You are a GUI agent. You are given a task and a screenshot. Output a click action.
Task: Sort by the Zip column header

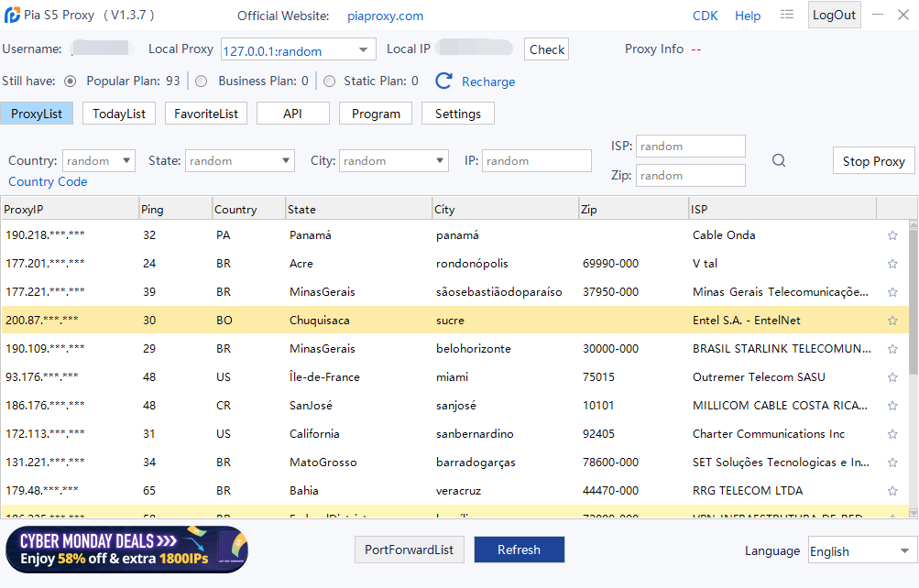point(633,209)
